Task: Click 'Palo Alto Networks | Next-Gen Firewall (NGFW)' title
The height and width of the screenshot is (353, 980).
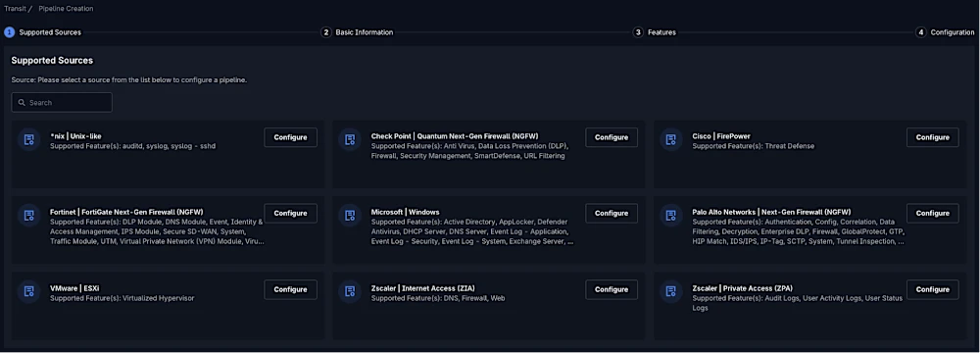Action: click(771, 212)
